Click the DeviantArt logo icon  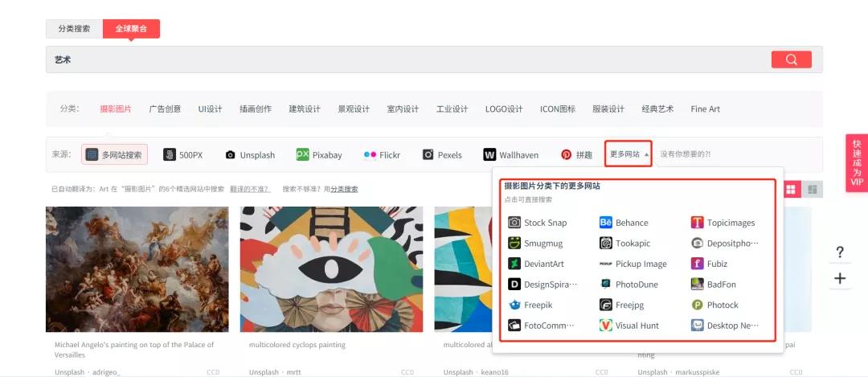tap(514, 264)
